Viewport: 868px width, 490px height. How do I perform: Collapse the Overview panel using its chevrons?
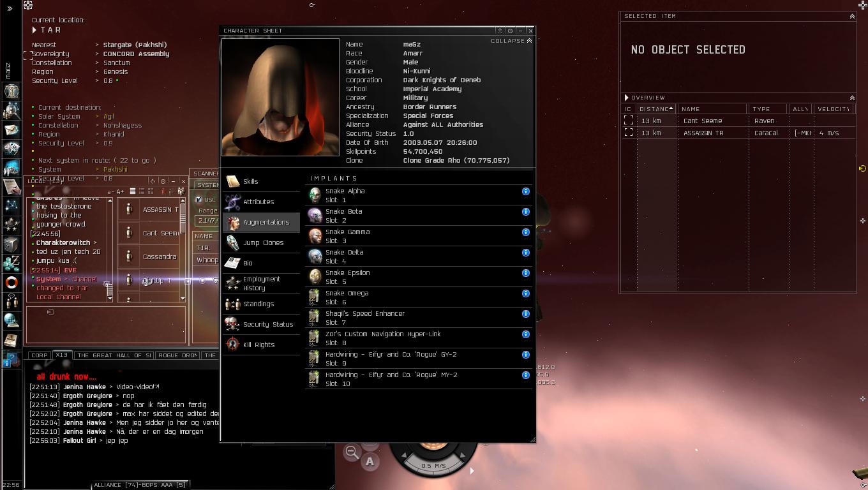[x=852, y=98]
